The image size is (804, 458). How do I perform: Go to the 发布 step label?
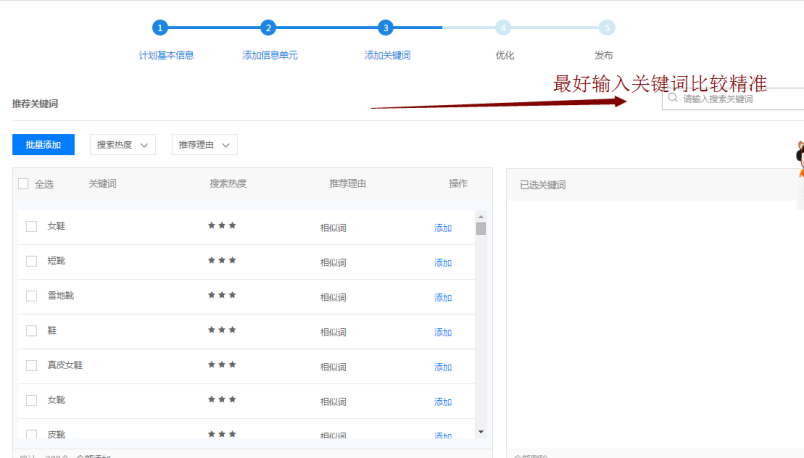click(604, 55)
